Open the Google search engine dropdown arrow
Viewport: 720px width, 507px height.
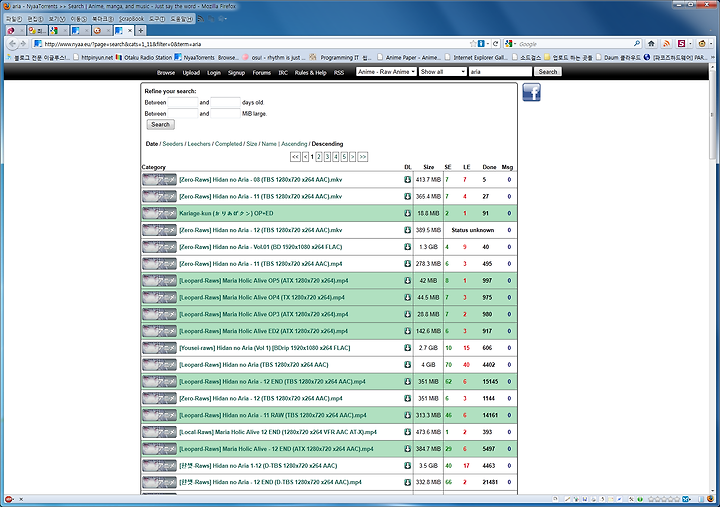(515, 44)
